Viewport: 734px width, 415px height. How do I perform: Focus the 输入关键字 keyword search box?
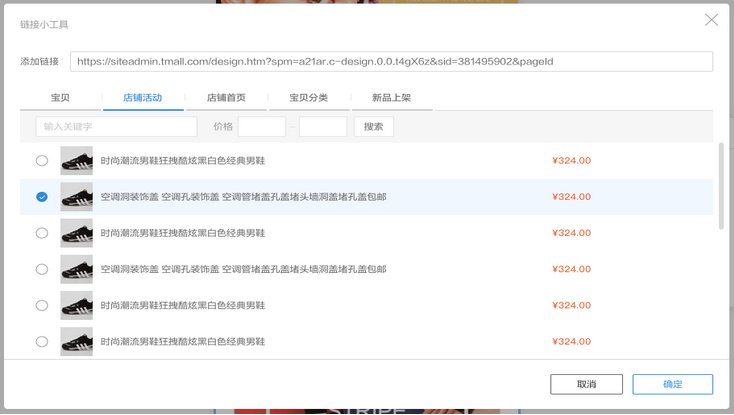click(116, 127)
